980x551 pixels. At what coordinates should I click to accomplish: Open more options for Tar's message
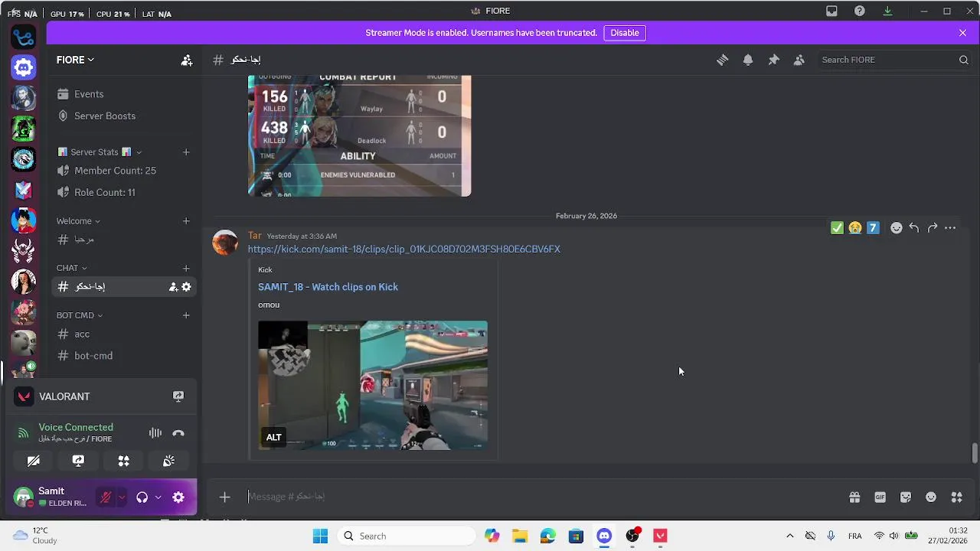click(950, 228)
